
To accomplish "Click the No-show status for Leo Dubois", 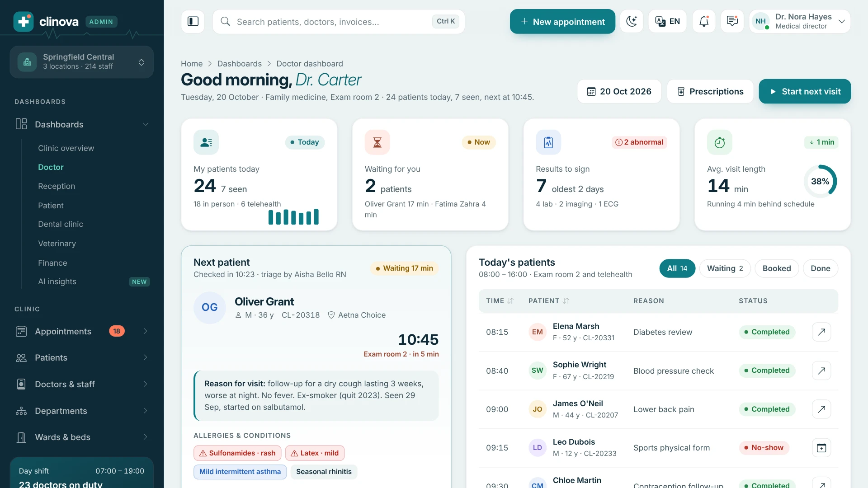I will [x=764, y=448].
